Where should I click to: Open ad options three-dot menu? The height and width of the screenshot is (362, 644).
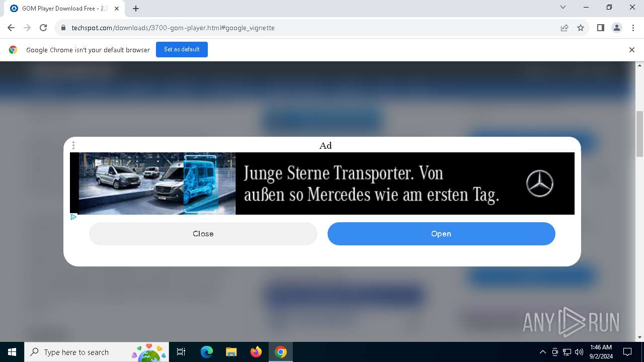[x=73, y=145]
